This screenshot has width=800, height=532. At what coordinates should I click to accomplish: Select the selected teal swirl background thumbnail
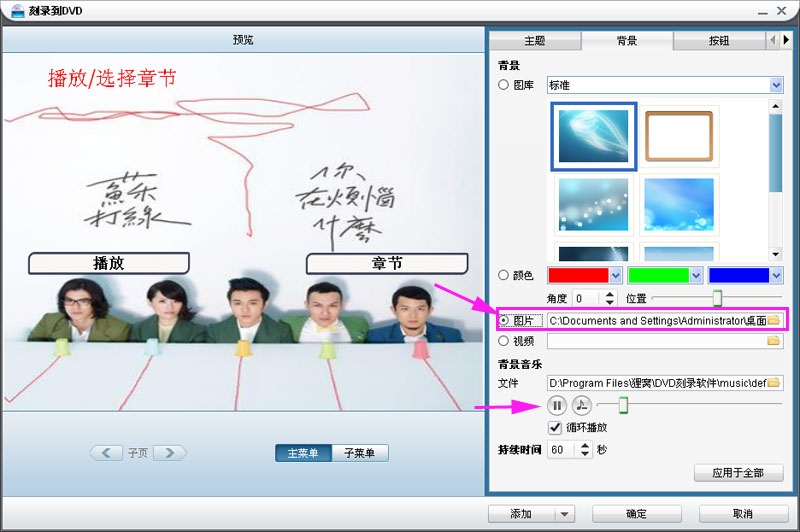(593, 136)
